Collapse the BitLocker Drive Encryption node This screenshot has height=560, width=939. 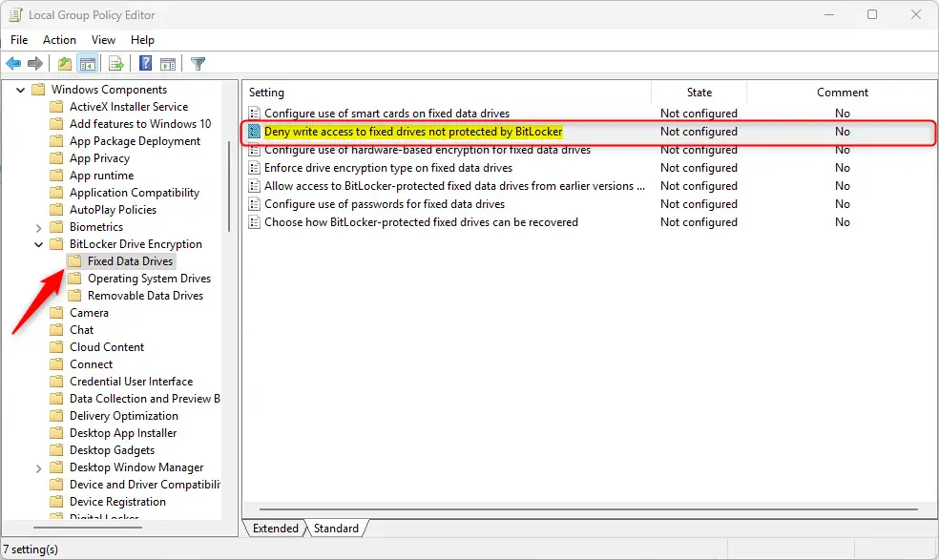tap(38, 244)
